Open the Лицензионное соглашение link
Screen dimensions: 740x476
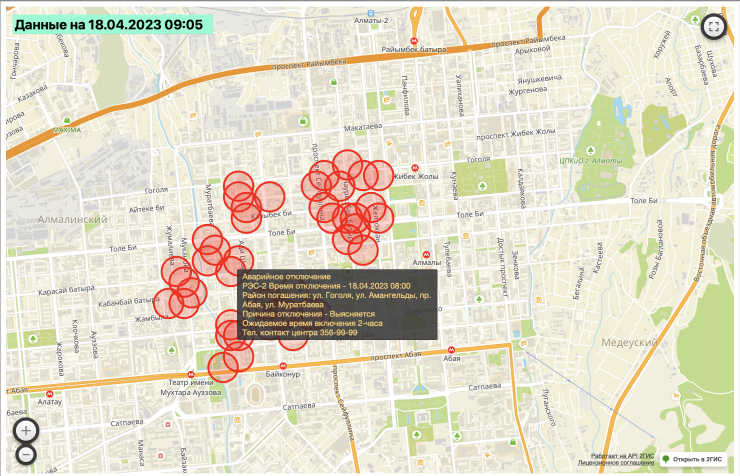pos(623,464)
